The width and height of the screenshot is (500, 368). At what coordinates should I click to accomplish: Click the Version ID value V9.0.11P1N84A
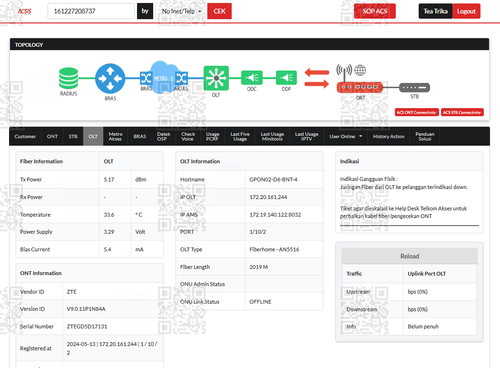pyautogui.click(x=86, y=309)
